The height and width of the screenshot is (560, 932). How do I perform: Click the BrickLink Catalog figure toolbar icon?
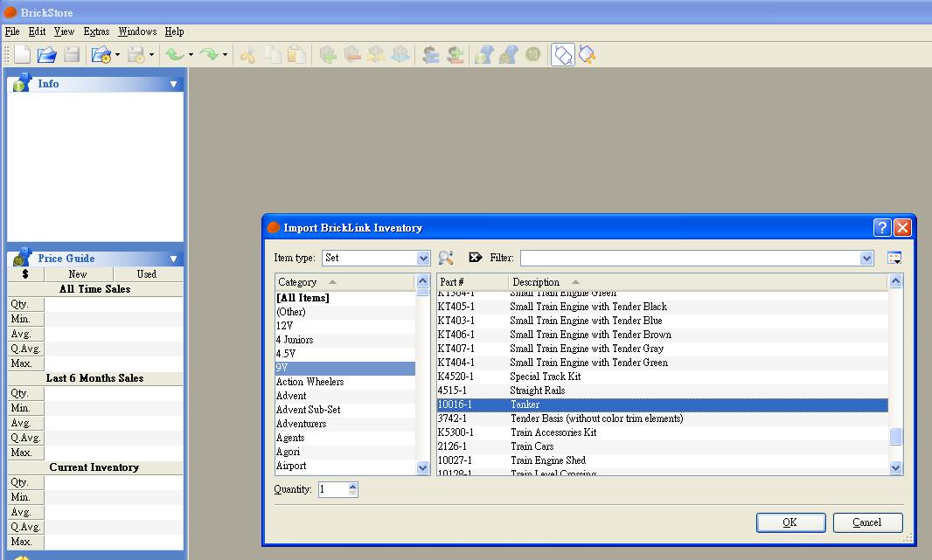coord(483,55)
